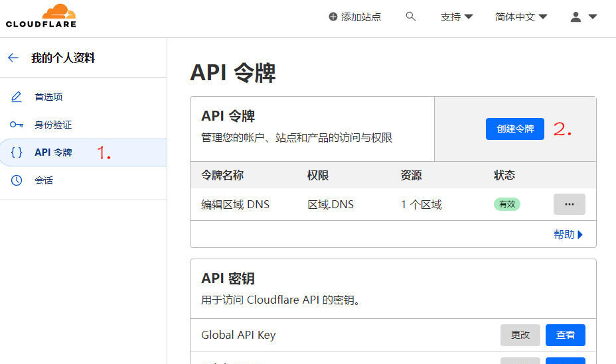This screenshot has height=364, width=616.
Task: Open the search magnifier icon
Action: click(x=410, y=17)
